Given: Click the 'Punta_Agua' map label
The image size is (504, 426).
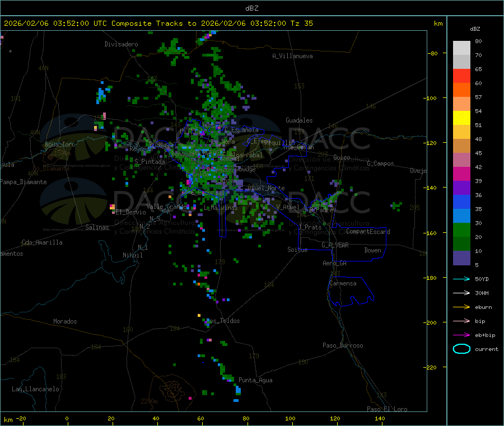Looking at the screenshot, I should pyautogui.click(x=255, y=380).
